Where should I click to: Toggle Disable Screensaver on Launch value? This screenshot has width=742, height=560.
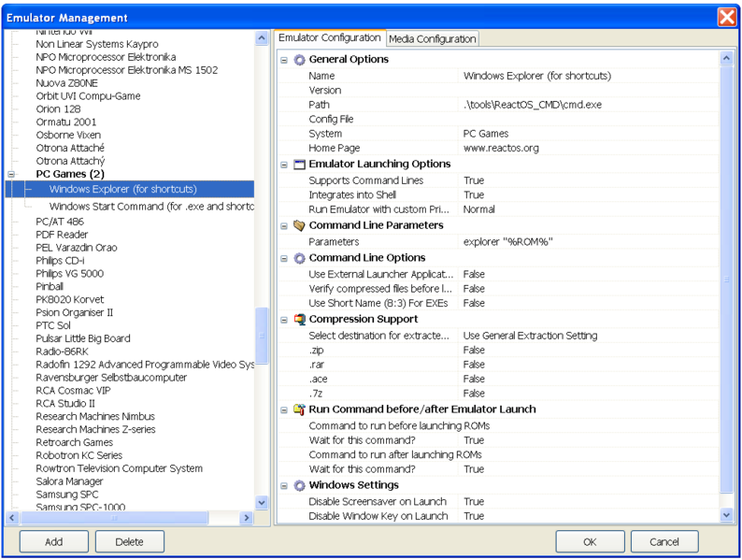click(x=474, y=502)
